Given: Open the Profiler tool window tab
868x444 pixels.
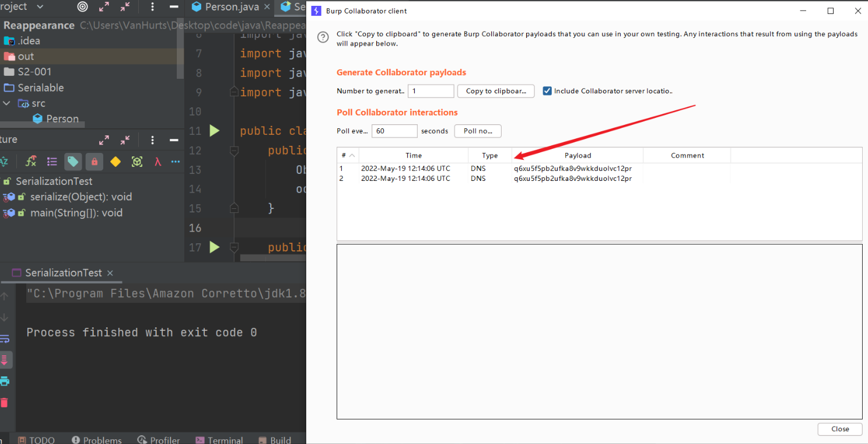Looking at the screenshot, I should pos(159,440).
